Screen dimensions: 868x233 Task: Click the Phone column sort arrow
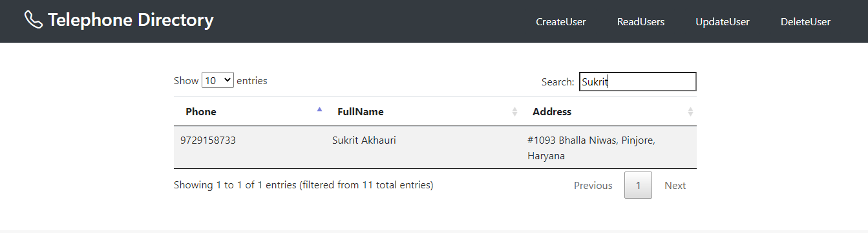point(319,110)
